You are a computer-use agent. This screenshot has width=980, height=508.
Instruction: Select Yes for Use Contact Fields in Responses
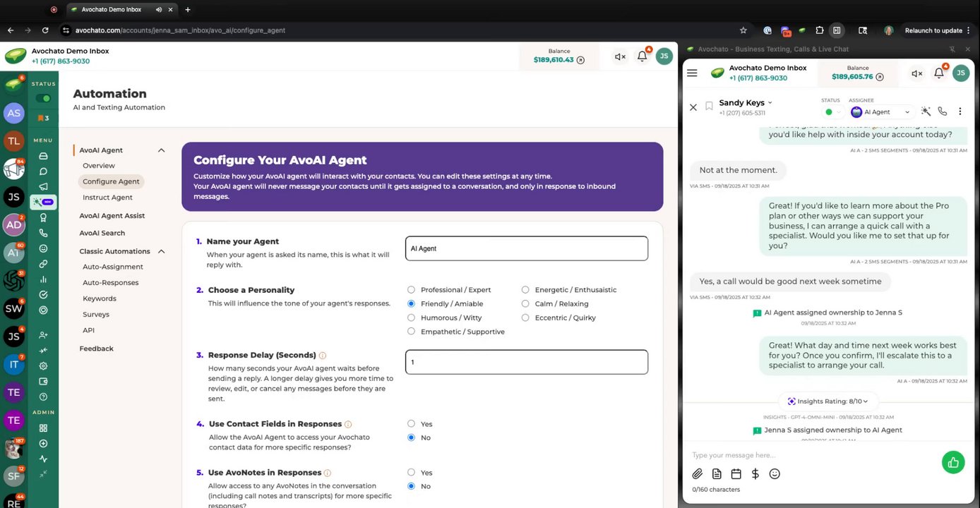coord(411,423)
